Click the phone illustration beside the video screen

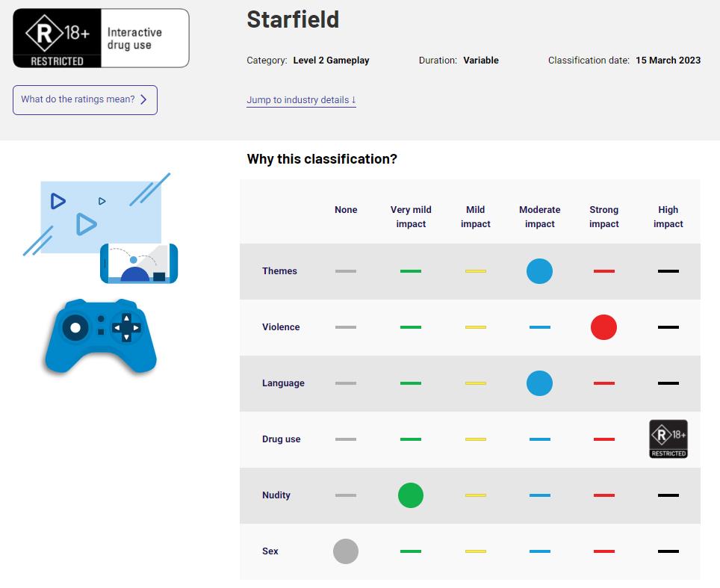[139, 264]
